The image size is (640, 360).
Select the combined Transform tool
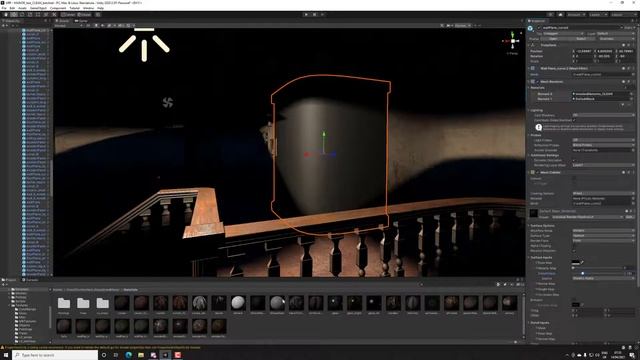click(46, 15)
